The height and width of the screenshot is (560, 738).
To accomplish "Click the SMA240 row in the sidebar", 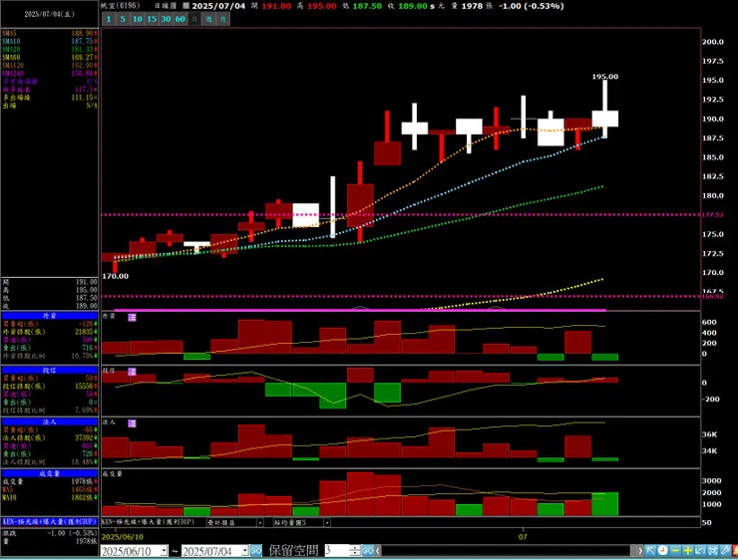I will 50,74.
